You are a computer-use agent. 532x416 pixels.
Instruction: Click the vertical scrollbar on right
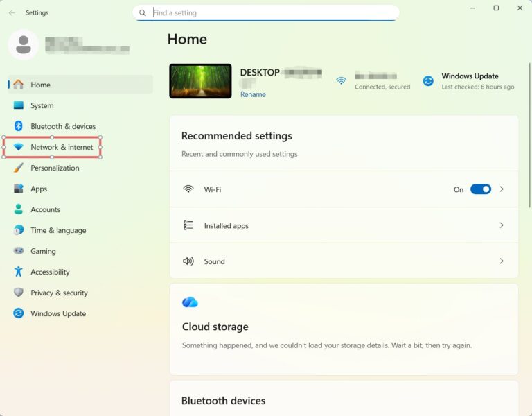529,135
